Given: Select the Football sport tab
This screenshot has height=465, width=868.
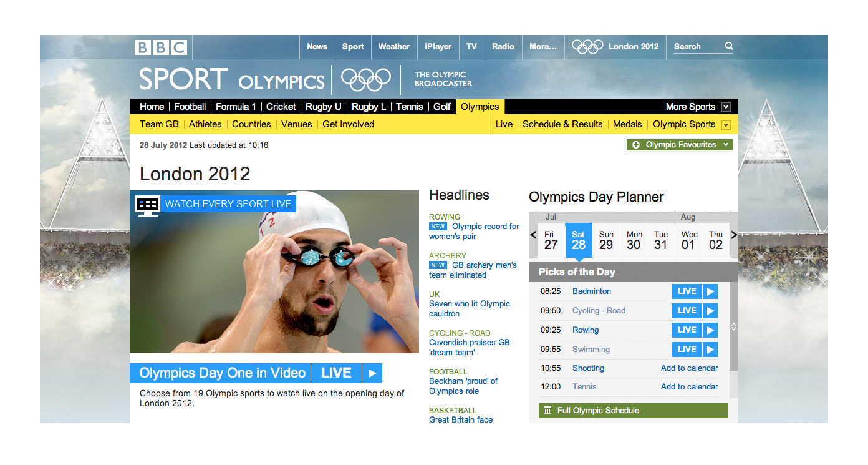Looking at the screenshot, I should pyautogui.click(x=190, y=107).
